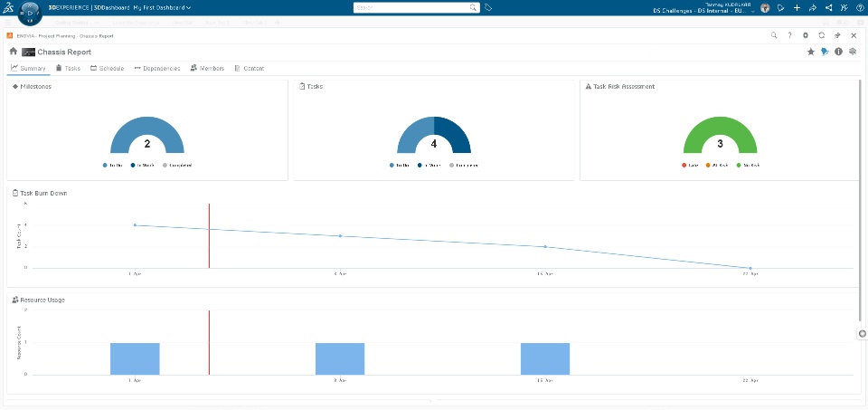Image resolution: width=868 pixels, height=410 pixels.
Task: Pin the Project Planning widget
Action: coord(837,35)
